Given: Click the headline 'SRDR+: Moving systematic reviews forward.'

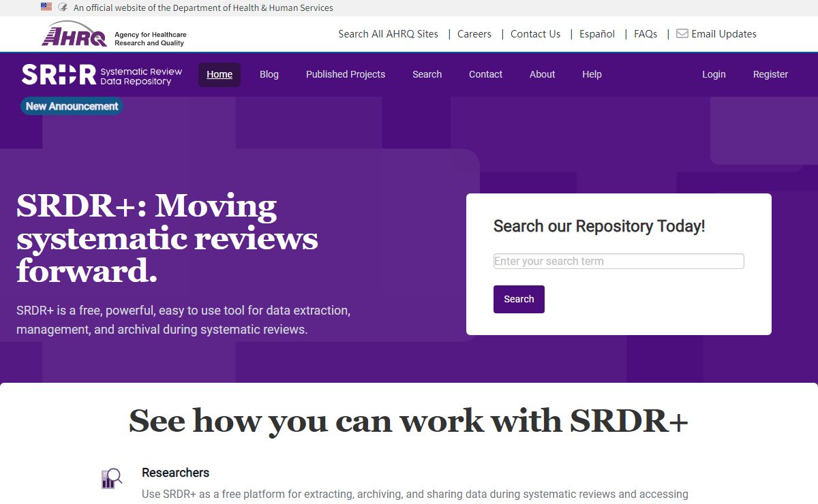Looking at the screenshot, I should click(x=167, y=238).
